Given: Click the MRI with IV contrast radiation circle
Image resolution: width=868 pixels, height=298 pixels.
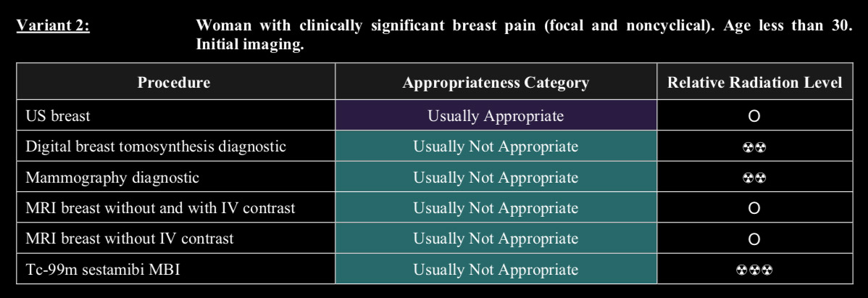Looking at the screenshot, I should pyautogui.click(x=754, y=208).
